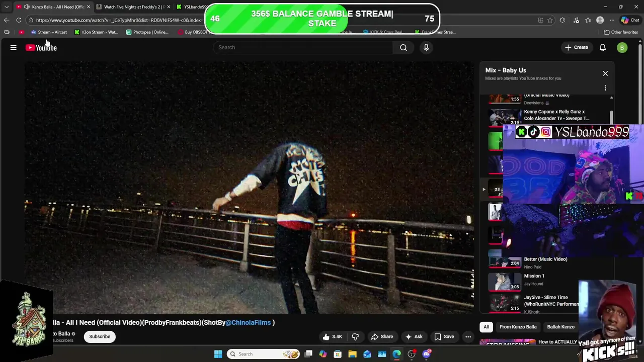Image resolution: width=644 pixels, height=362 pixels.
Task: Close the Five Nights at Freddy's tab
Action: pyautogui.click(x=169, y=7)
